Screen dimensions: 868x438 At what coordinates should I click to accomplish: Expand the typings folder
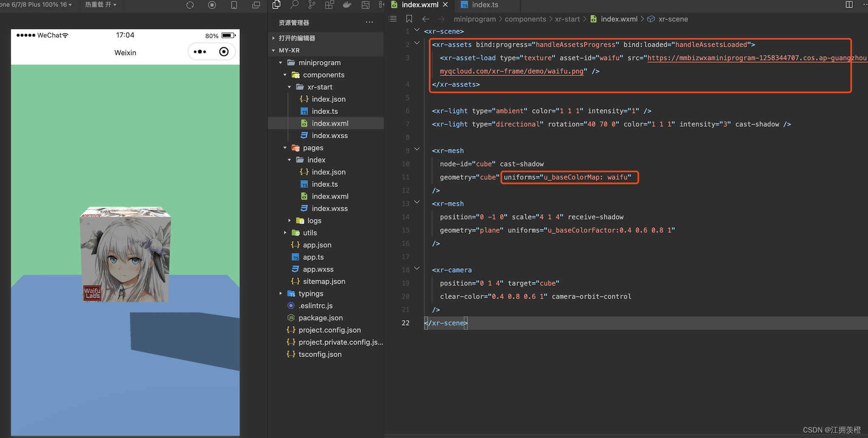click(x=281, y=294)
